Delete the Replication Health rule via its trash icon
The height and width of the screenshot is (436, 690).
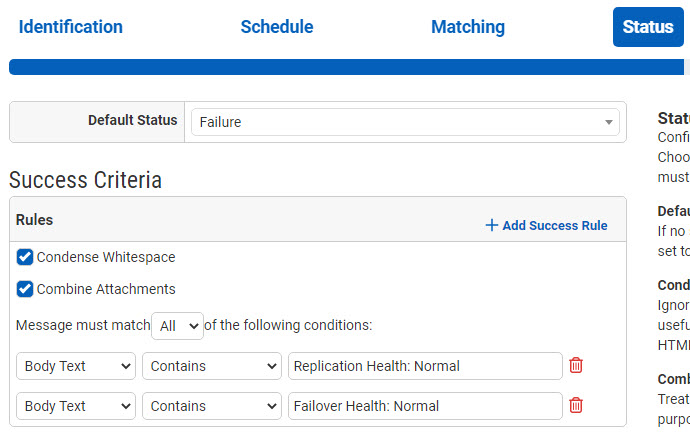pyautogui.click(x=576, y=366)
